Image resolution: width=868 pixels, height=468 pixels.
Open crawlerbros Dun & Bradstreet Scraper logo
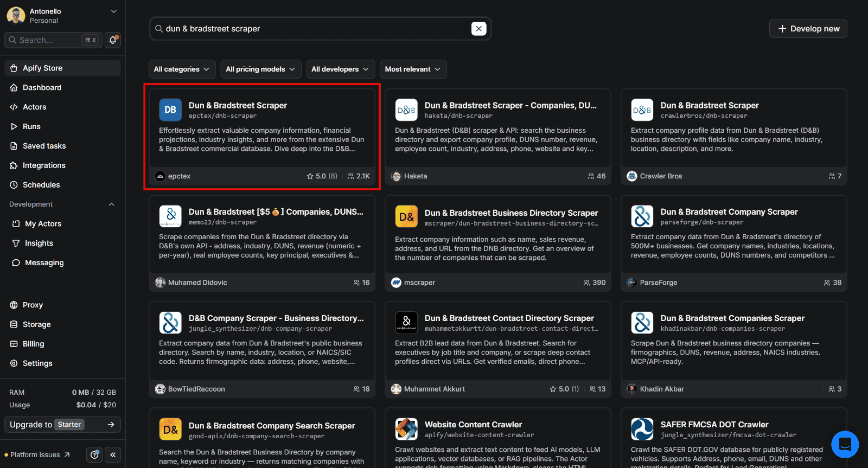coord(642,110)
